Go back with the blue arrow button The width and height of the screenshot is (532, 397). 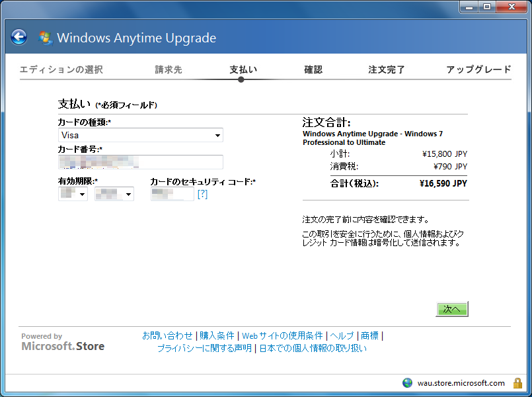[x=19, y=37]
